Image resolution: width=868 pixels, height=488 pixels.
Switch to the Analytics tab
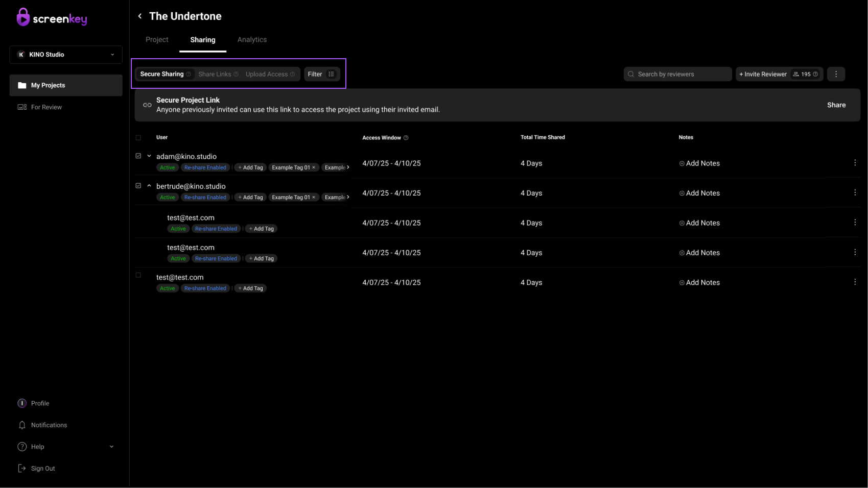point(252,40)
